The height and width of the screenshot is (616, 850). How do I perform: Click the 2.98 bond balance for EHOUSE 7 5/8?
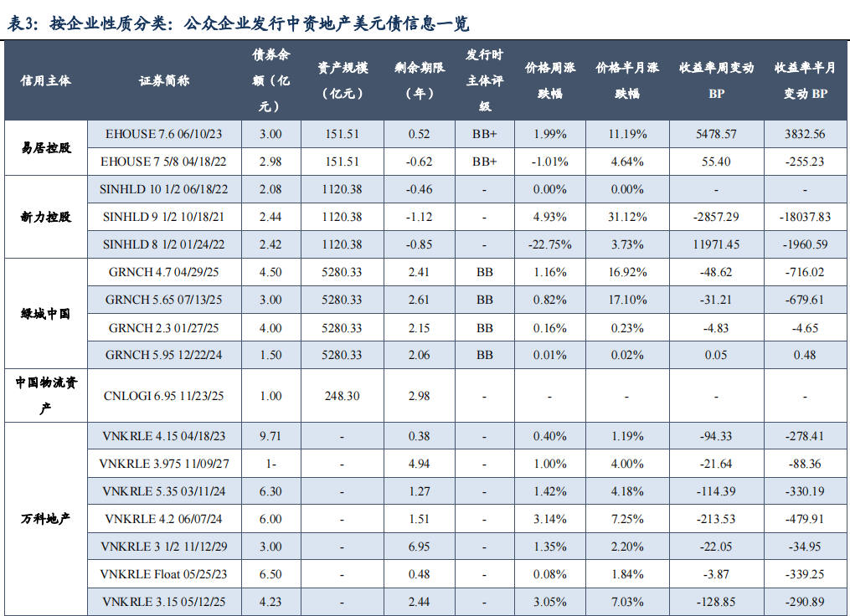270,162
